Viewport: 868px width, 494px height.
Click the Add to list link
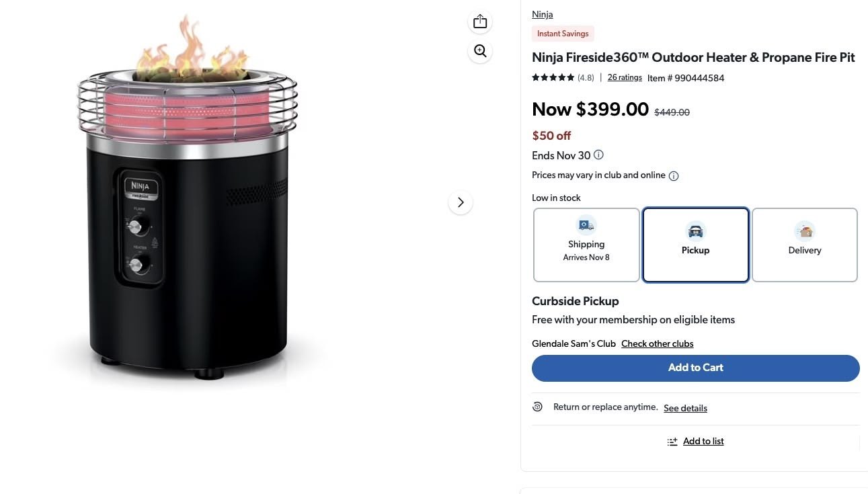coord(703,442)
